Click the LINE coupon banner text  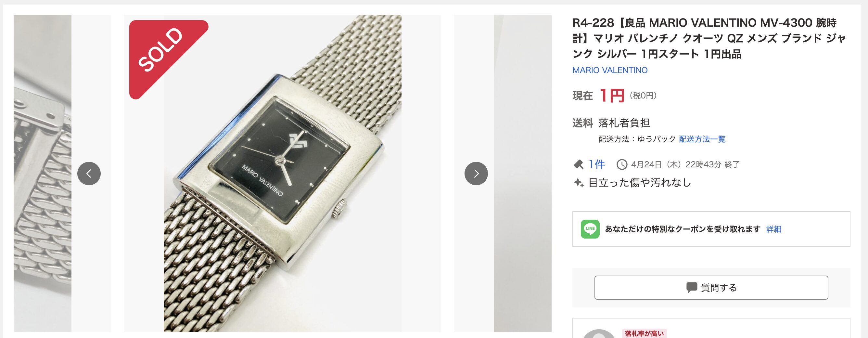pos(683,229)
